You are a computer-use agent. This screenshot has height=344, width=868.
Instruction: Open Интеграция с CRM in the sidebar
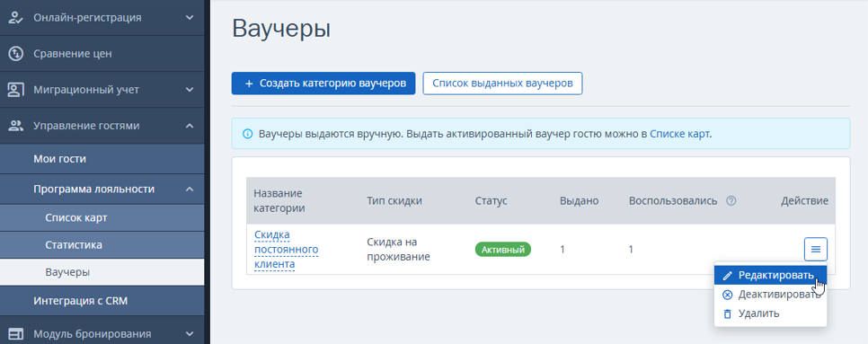click(x=102, y=302)
